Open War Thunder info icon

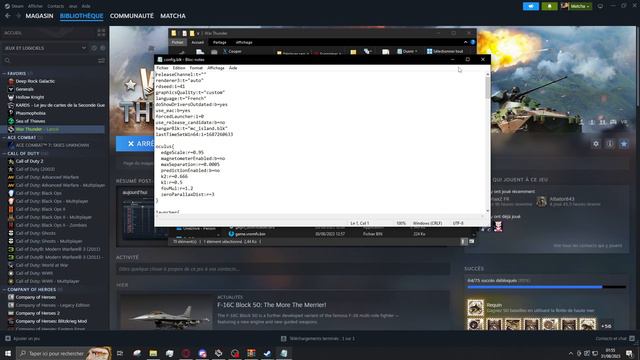tap(610, 144)
